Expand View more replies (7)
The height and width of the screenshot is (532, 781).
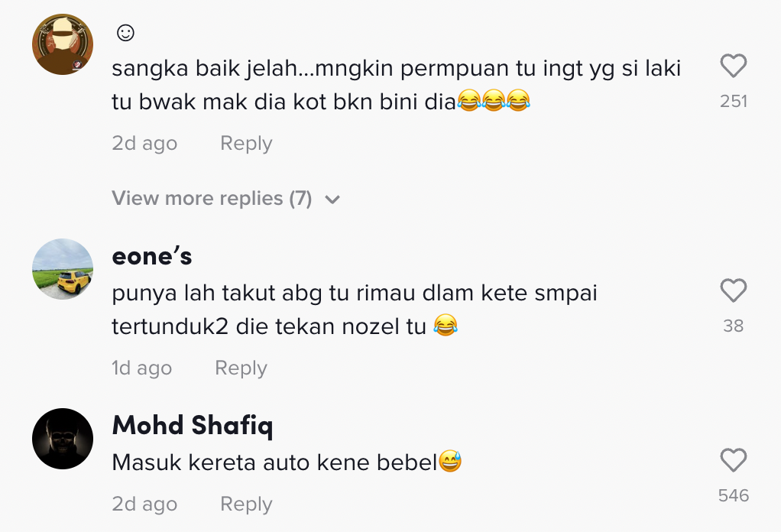(x=212, y=199)
